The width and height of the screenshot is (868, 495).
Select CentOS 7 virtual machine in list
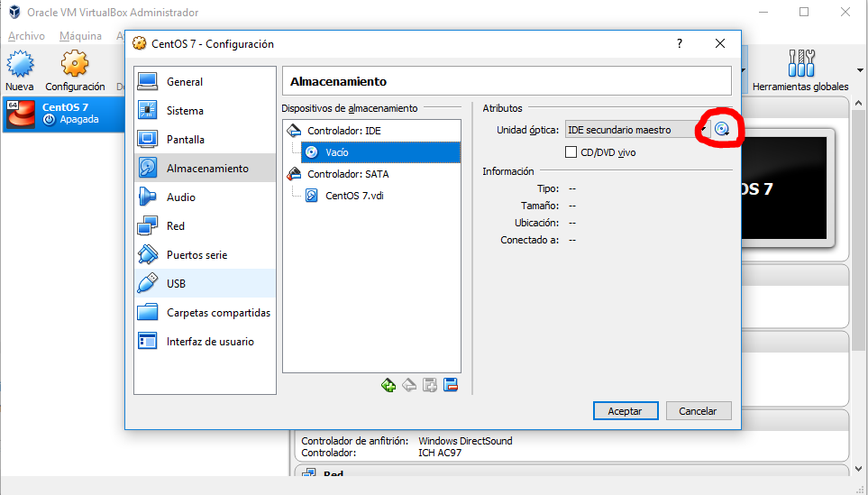(x=63, y=113)
